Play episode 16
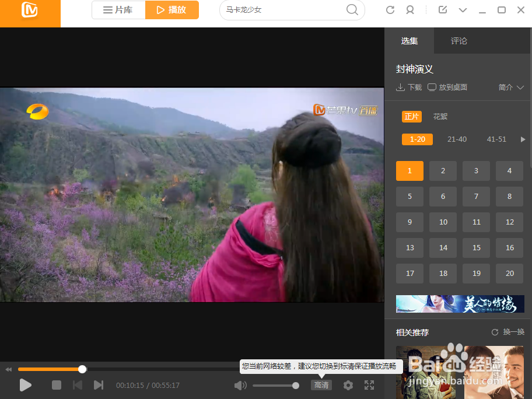This screenshot has height=399, width=532. [509, 248]
